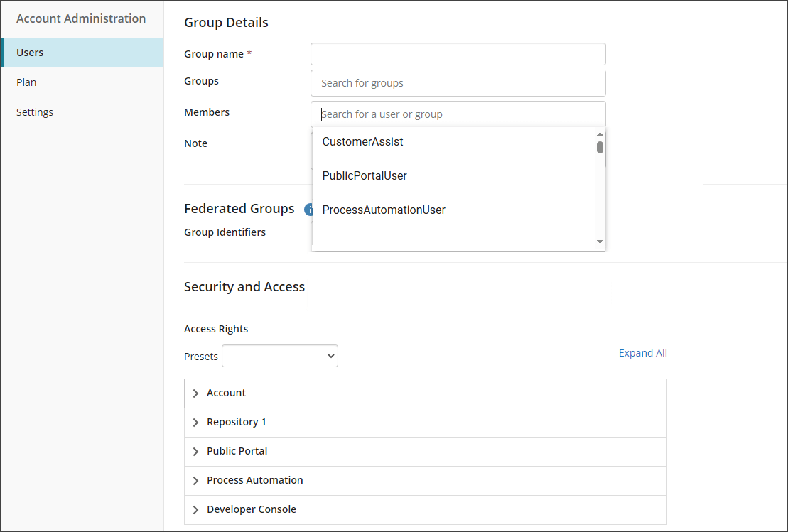Expand the Repository 1 chevron

(196, 423)
